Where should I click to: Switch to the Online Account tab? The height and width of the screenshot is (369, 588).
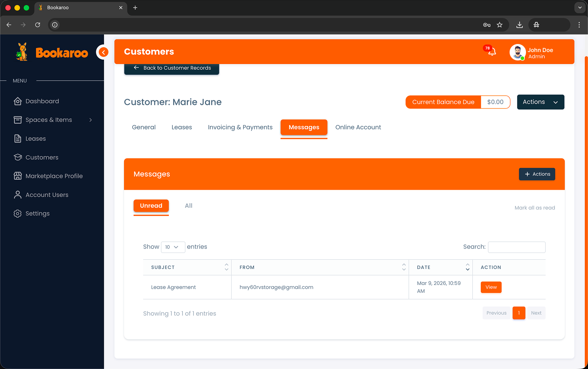point(358,127)
